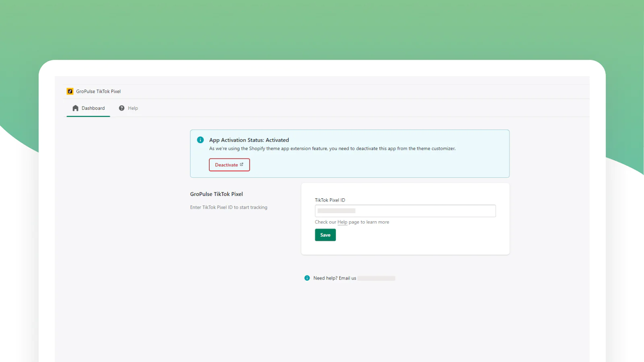The height and width of the screenshot is (362, 644).
Task: Switch to the Help tab
Action: (129, 108)
